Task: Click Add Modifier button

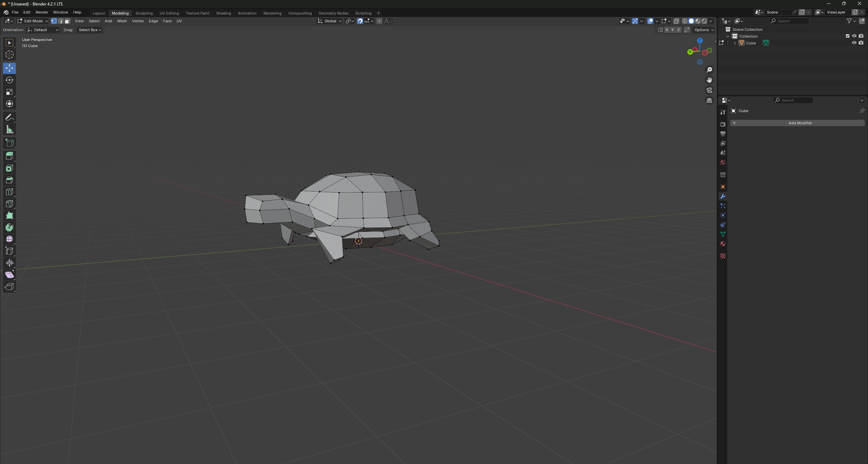Action: point(797,123)
